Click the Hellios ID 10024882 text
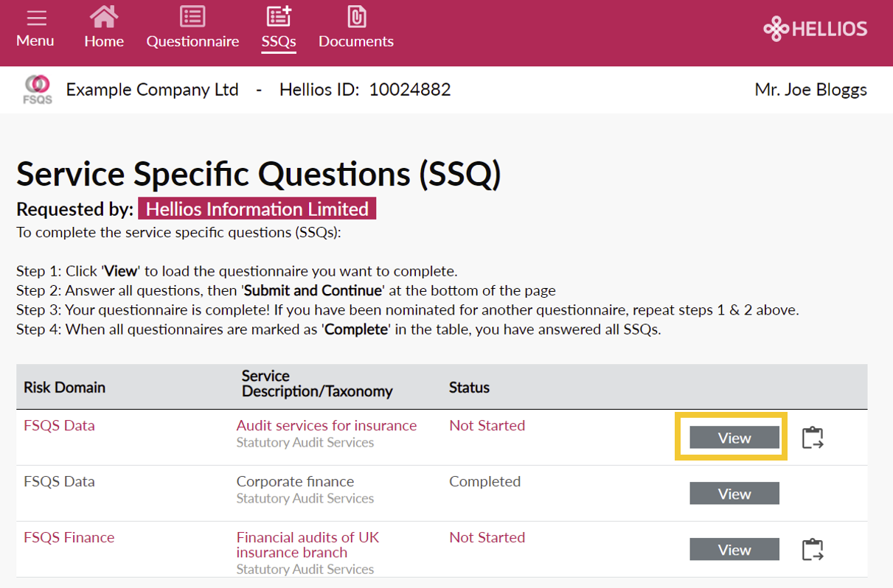This screenshot has width=893, height=588. coord(365,90)
